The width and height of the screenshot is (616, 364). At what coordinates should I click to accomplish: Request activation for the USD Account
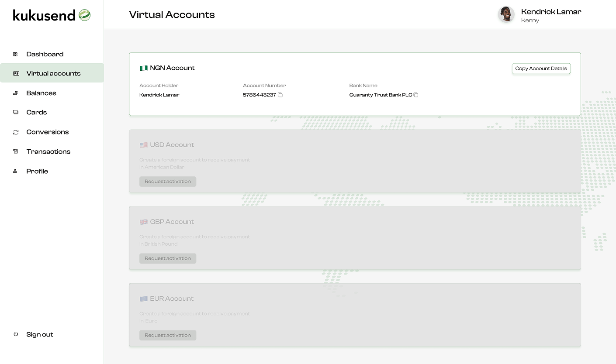tap(167, 181)
